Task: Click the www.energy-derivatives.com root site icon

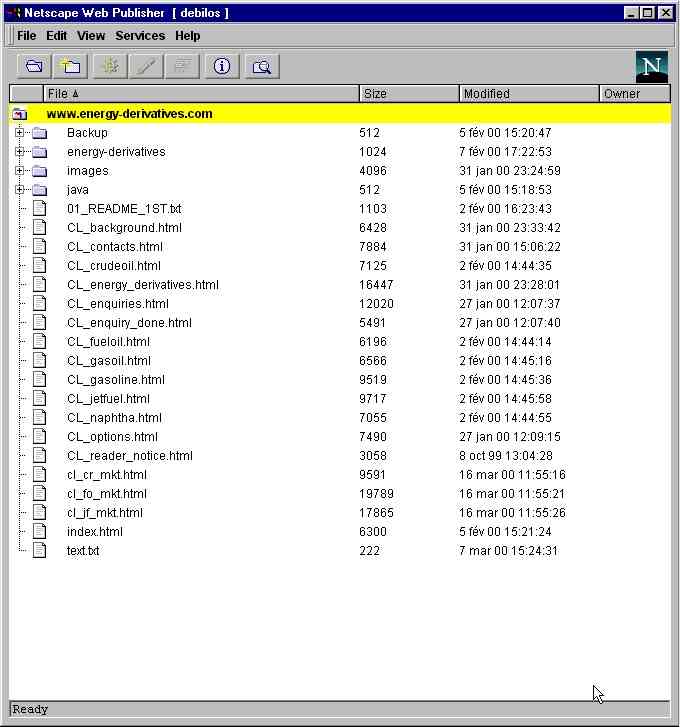Action: click(x=20, y=114)
